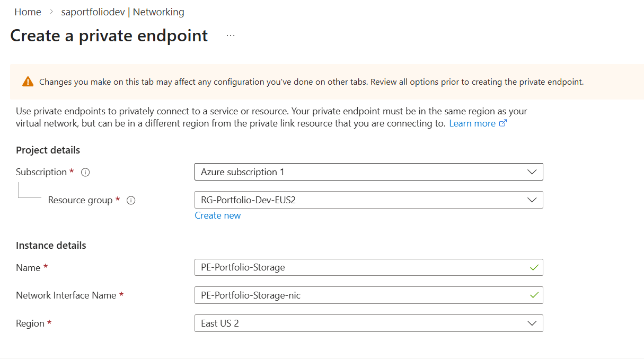644x361 pixels.
Task: Click green checkmark in Name field
Action: [x=534, y=267]
